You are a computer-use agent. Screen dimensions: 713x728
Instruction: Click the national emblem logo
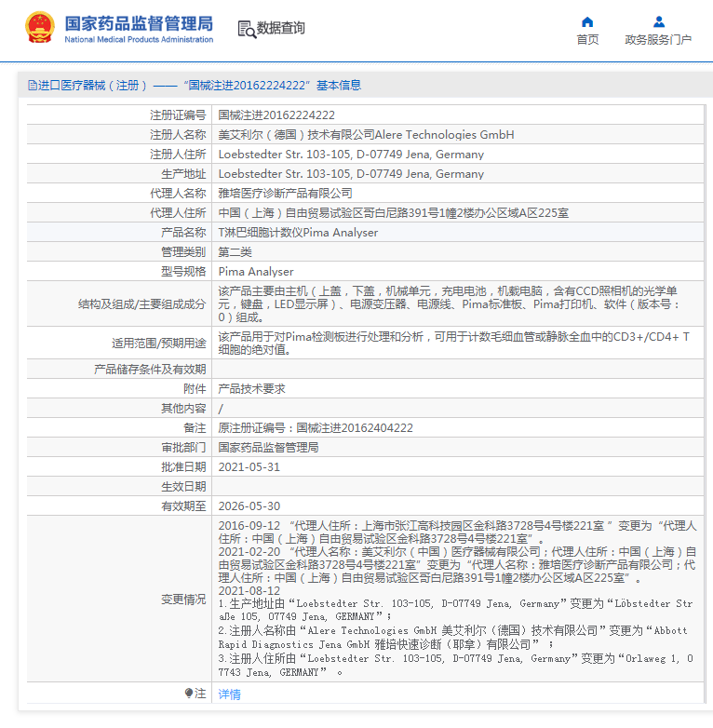(40, 27)
